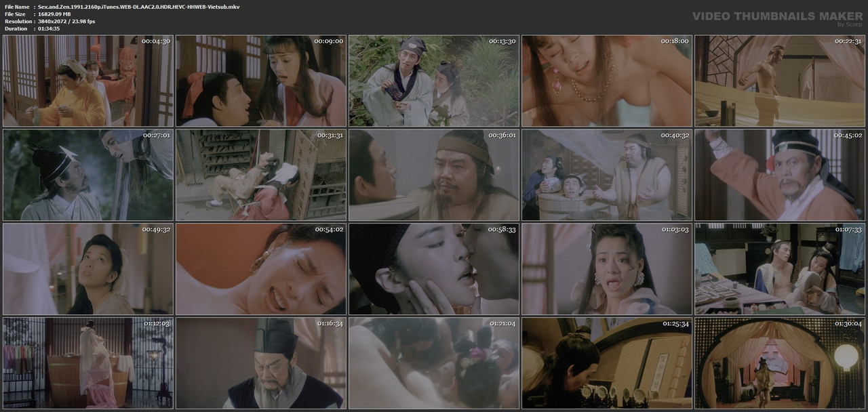Open the thumbnail stamped 00:13:30

pos(434,81)
